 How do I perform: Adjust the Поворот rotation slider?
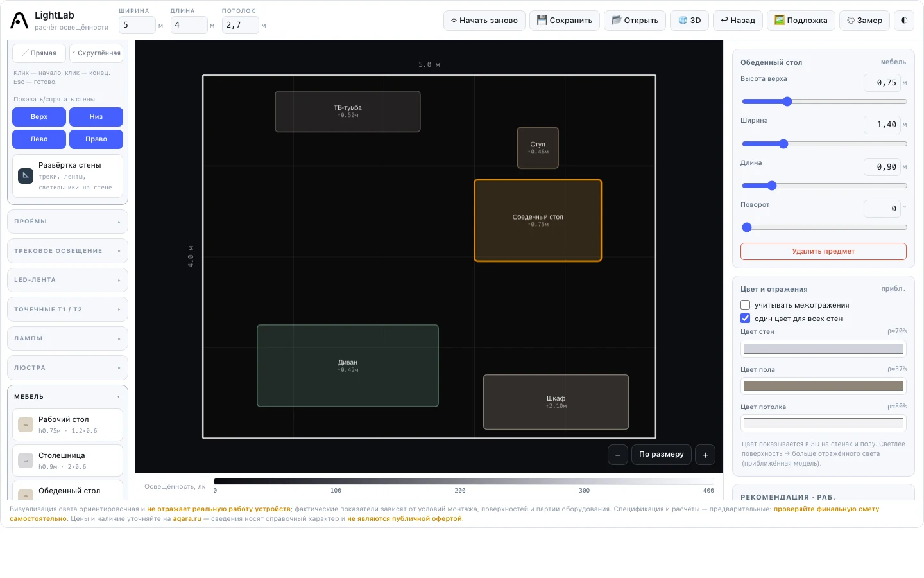[x=825, y=227]
